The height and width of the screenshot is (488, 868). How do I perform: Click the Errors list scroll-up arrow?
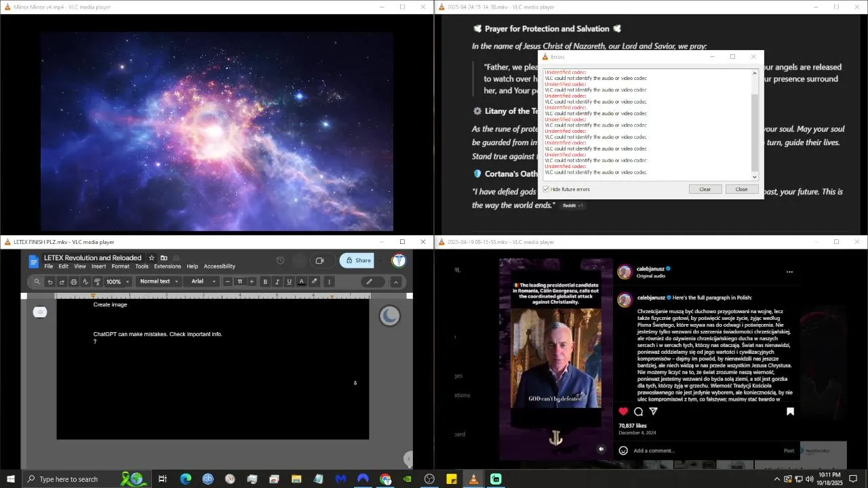755,73
